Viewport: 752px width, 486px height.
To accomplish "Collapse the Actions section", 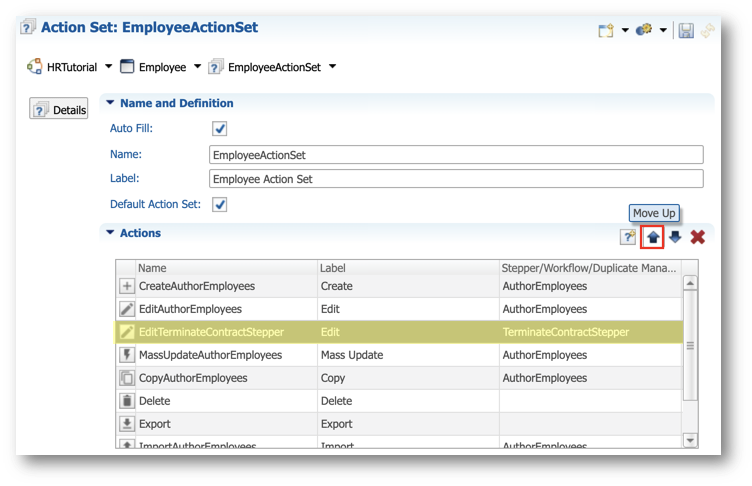I will (110, 233).
